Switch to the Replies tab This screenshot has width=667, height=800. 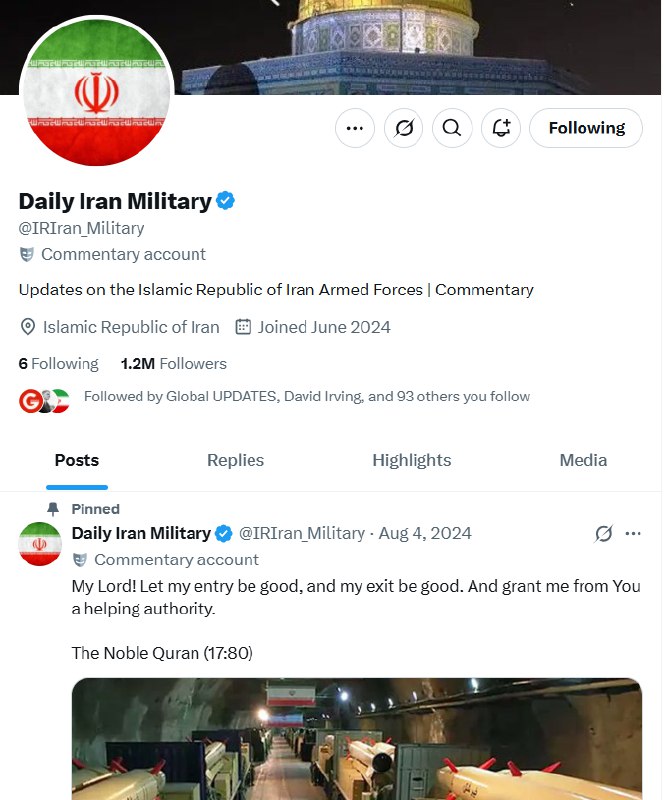(235, 460)
